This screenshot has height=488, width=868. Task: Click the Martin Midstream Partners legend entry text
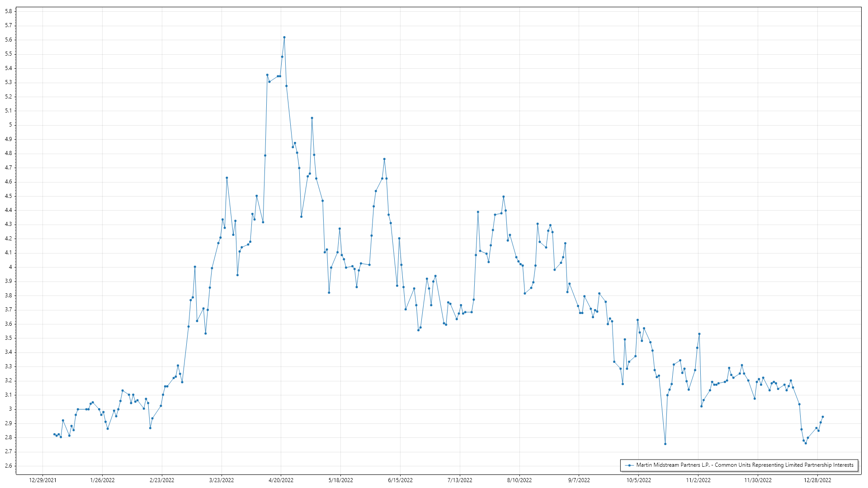pos(745,465)
